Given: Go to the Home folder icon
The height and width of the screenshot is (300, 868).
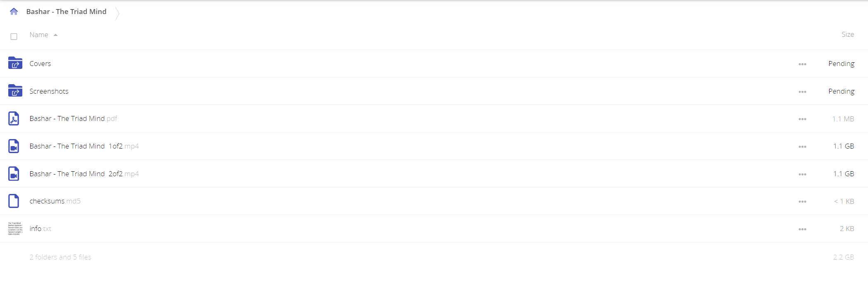Looking at the screenshot, I should pyautogui.click(x=14, y=12).
